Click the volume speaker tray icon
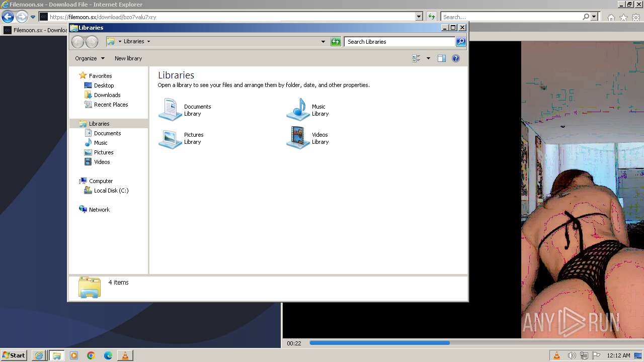644x362 pixels. 573,355
